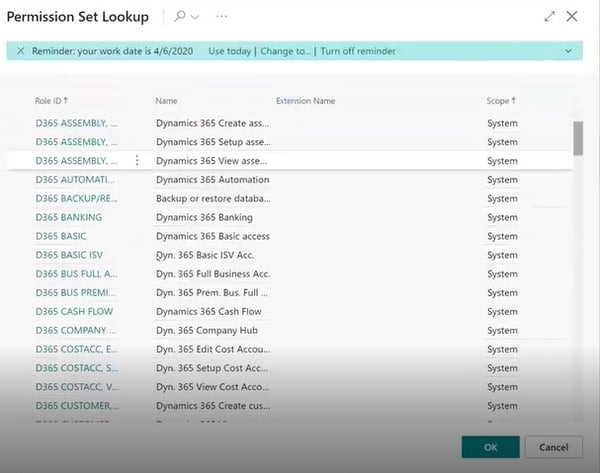Select the D365 COMPANY ... role ID
This screenshot has width=600, height=473.
76,330
